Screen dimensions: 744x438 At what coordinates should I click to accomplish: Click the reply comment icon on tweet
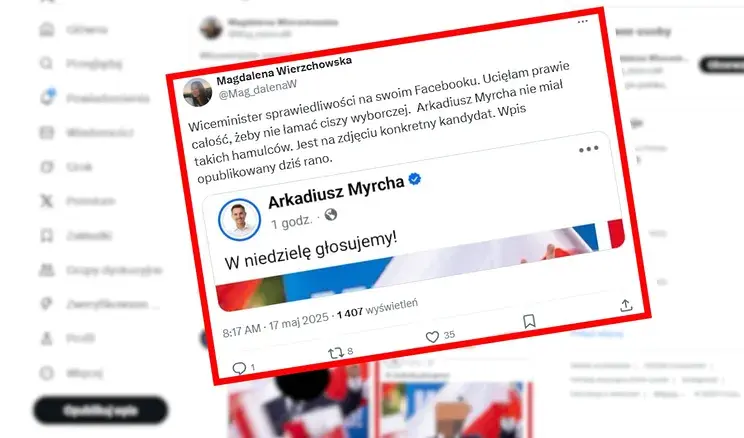239,368
